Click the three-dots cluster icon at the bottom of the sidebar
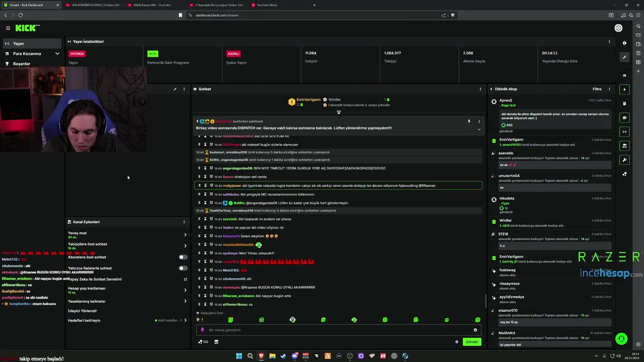The width and height of the screenshot is (644, 362). pyautogui.click(x=624, y=174)
